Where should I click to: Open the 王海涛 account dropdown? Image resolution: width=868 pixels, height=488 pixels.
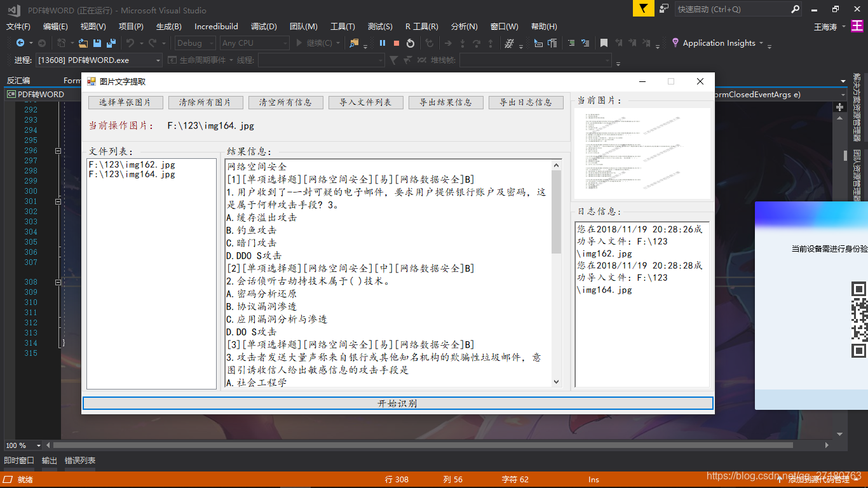[x=830, y=27]
